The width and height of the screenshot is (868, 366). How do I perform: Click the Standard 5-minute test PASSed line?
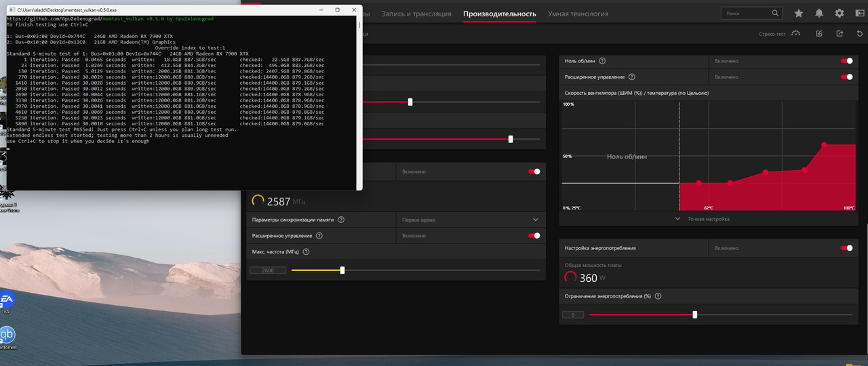pos(121,129)
